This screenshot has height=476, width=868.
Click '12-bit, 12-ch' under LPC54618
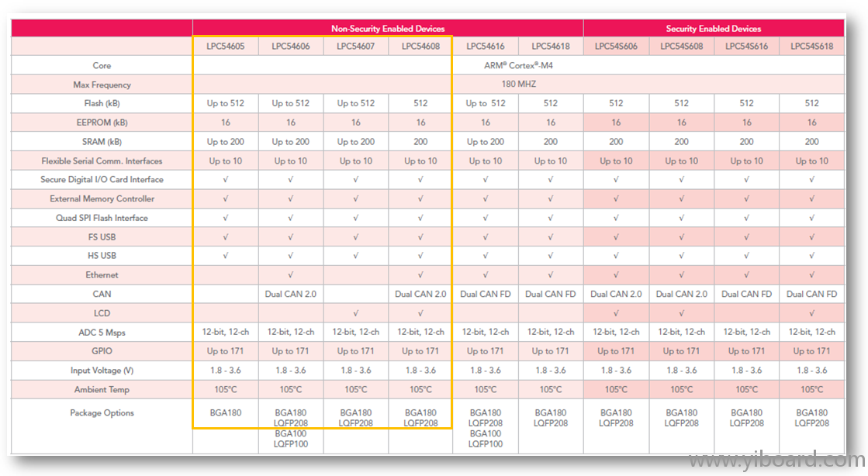coord(551,332)
